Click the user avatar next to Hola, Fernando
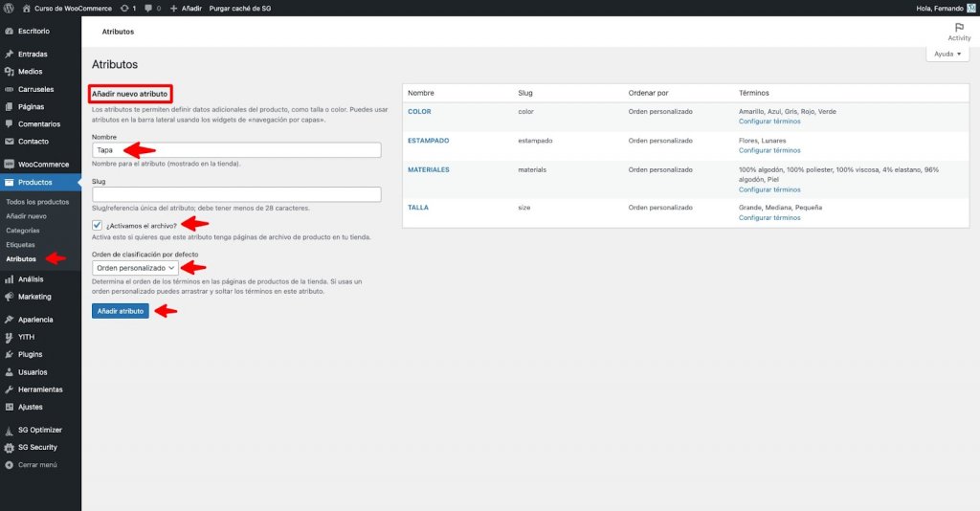The image size is (980, 511). pos(970,8)
